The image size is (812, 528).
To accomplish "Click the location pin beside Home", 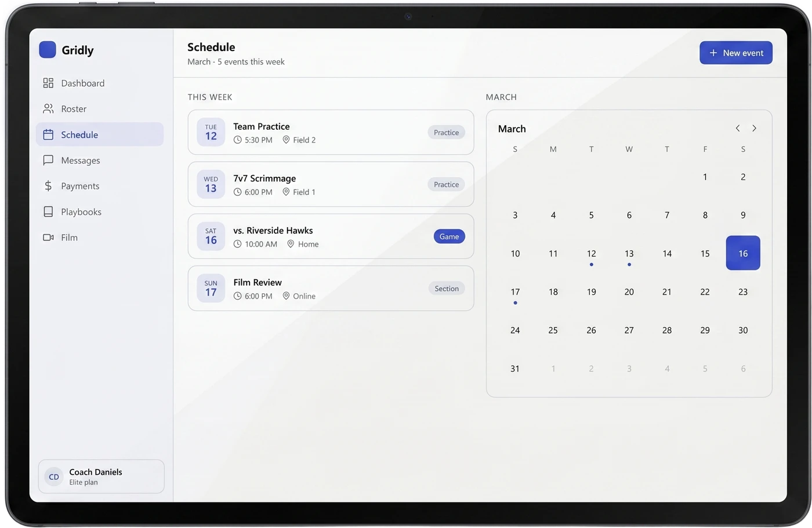I will [291, 244].
